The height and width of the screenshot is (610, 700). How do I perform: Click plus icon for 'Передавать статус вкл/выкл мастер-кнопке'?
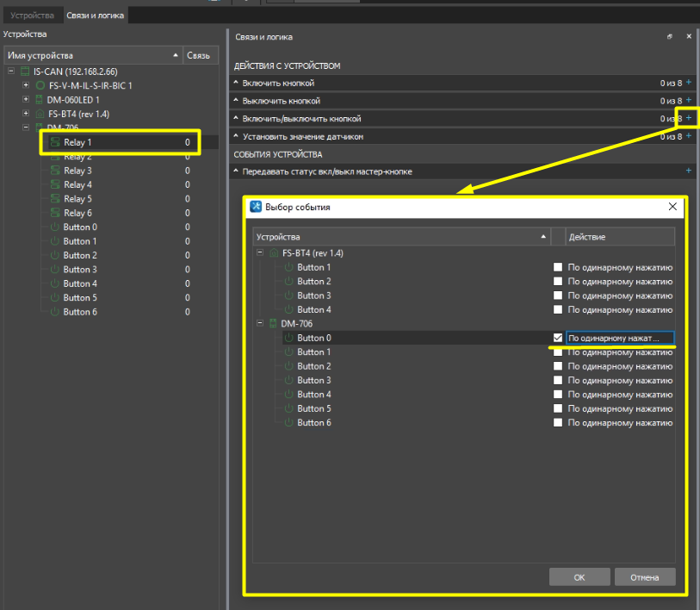(688, 171)
